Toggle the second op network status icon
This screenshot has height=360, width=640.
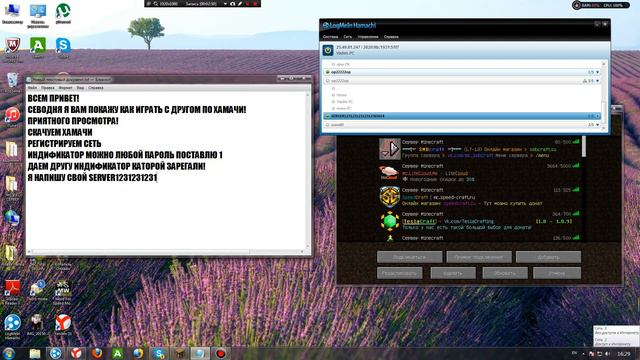pyautogui.click(x=327, y=81)
